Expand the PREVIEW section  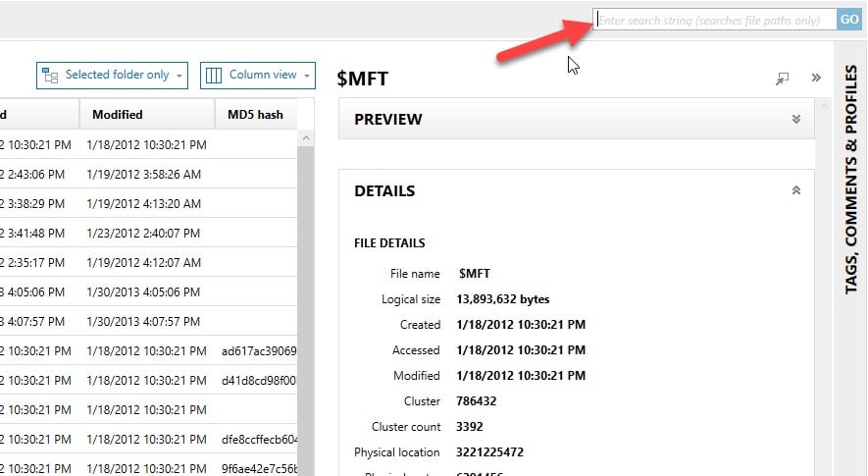click(796, 119)
